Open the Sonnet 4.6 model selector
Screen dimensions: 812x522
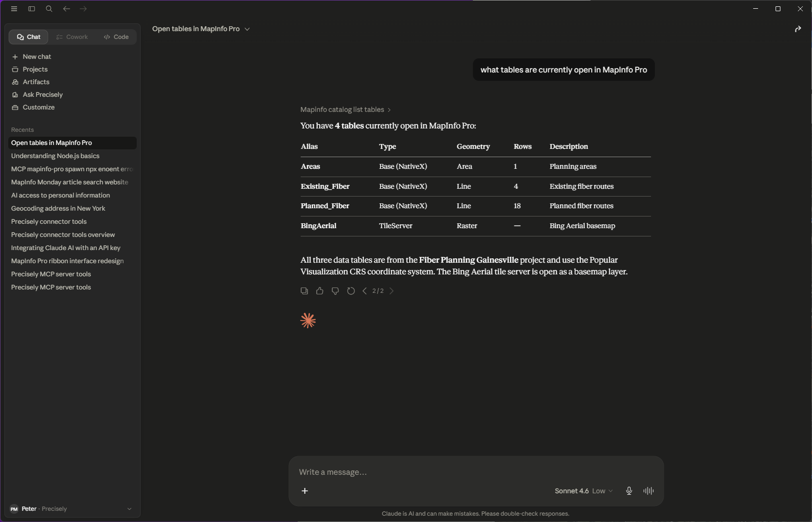(584, 491)
